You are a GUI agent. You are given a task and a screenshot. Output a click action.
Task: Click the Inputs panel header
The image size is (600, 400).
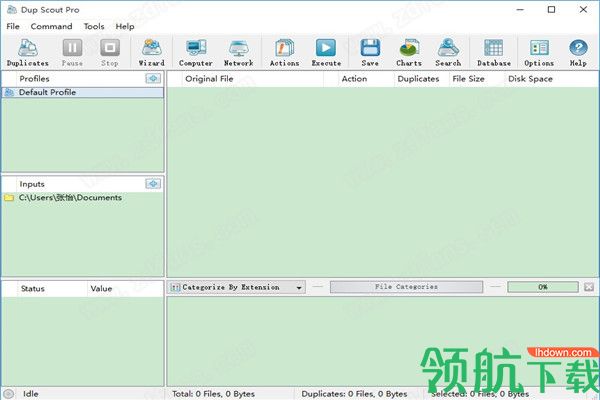80,184
